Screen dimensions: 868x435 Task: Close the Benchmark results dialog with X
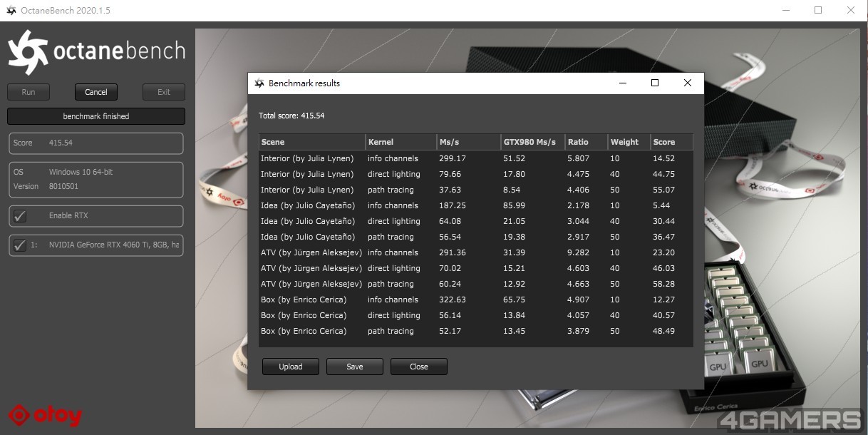pos(688,83)
